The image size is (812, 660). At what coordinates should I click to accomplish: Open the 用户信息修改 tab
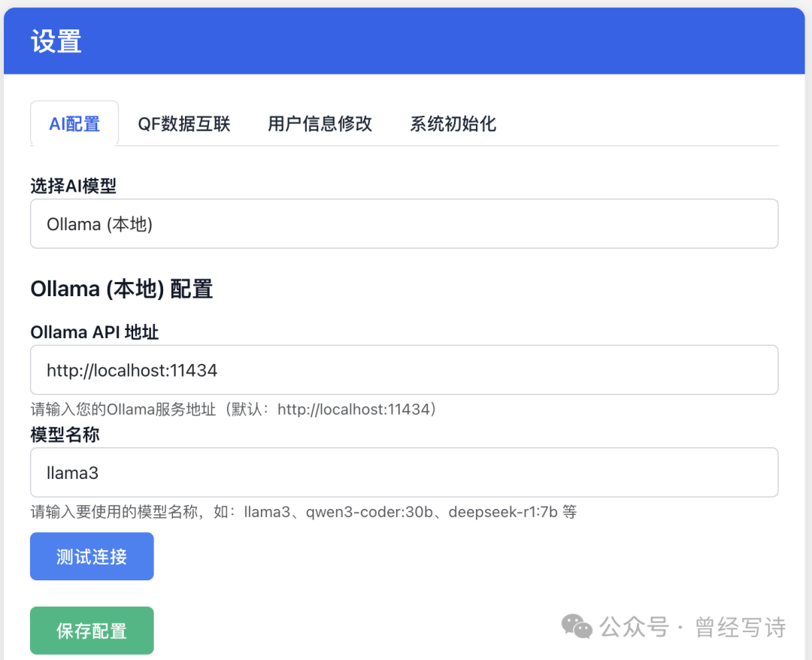pos(320,124)
